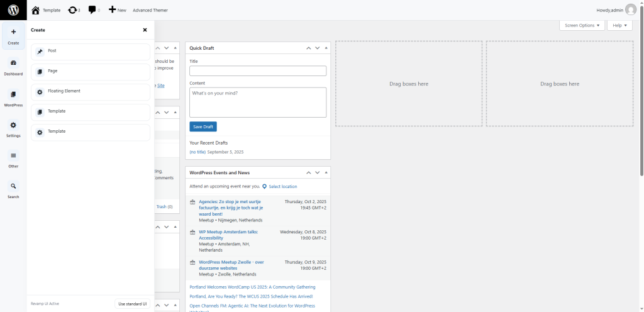Click the Select location link

(x=282, y=186)
